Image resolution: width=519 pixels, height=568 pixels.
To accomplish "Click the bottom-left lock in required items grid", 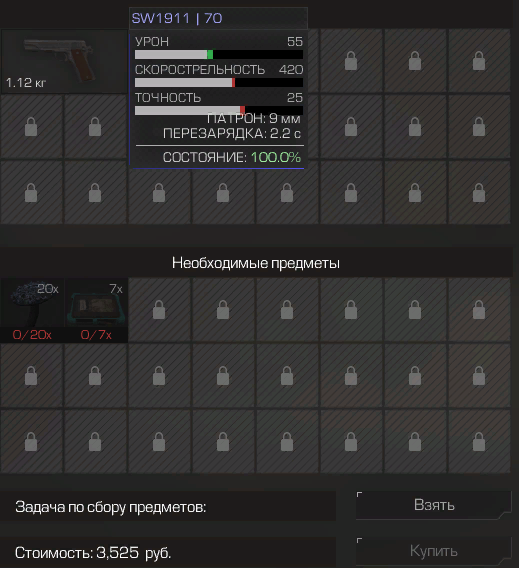I will coord(31,442).
